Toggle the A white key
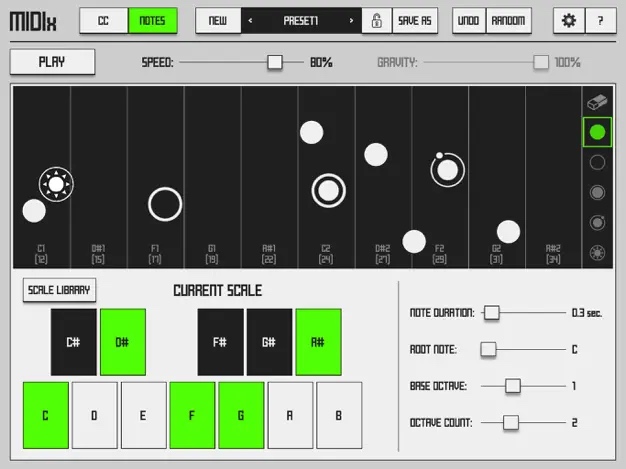The height and width of the screenshot is (469, 626). 290,416
